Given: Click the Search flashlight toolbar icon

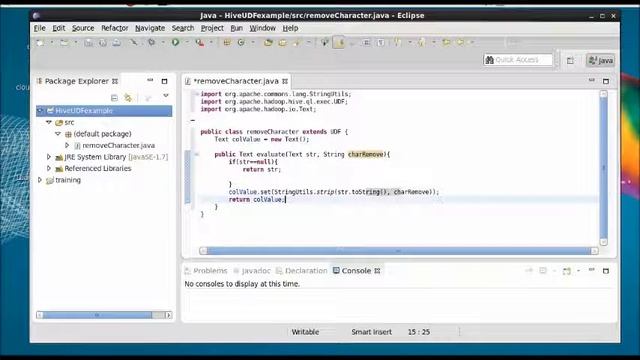Looking at the screenshot, I should coord(297,42).
